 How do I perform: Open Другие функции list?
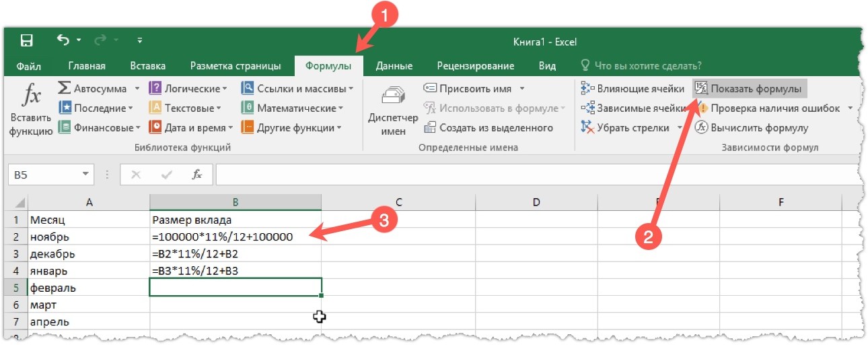[x=291, y=127]
